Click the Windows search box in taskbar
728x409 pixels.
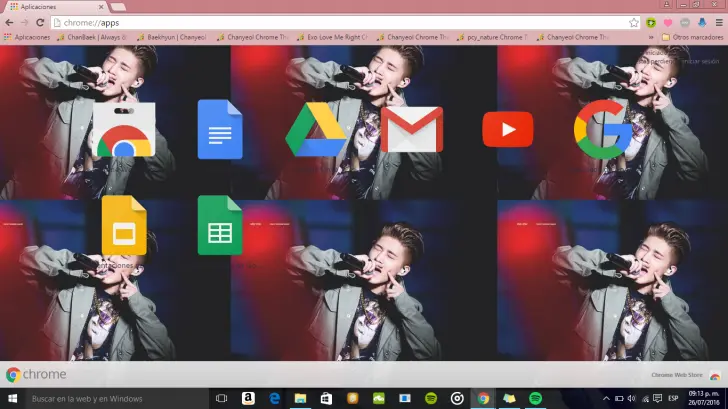(x=110, y=398)
